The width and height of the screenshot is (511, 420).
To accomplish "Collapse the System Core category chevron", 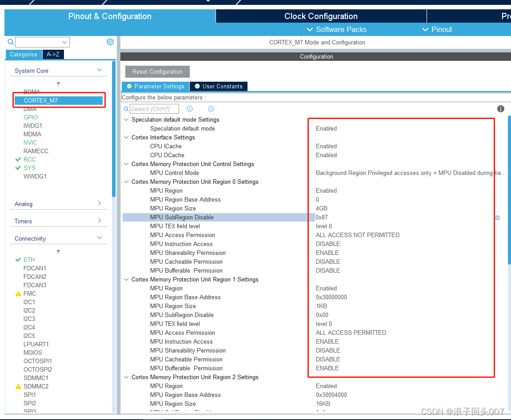I will [x=100, y=70].
